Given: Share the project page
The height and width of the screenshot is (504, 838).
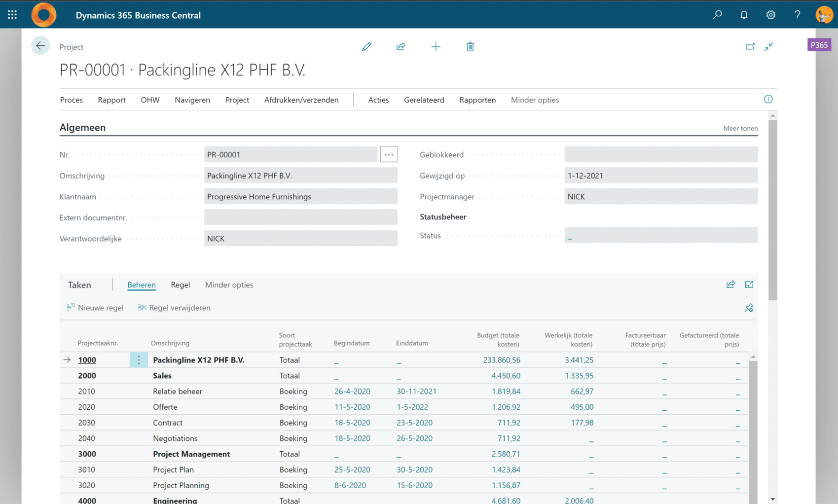Looking at the screenshot, I should coord(401,47).
